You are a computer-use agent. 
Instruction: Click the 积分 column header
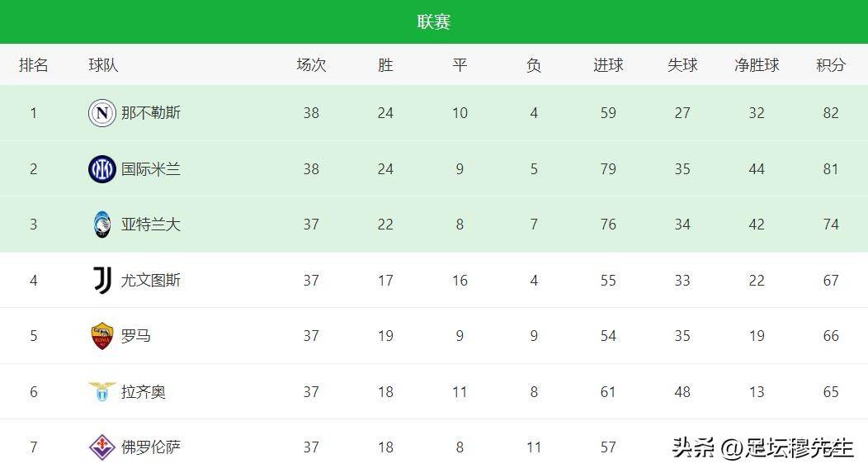coord(831,64)
